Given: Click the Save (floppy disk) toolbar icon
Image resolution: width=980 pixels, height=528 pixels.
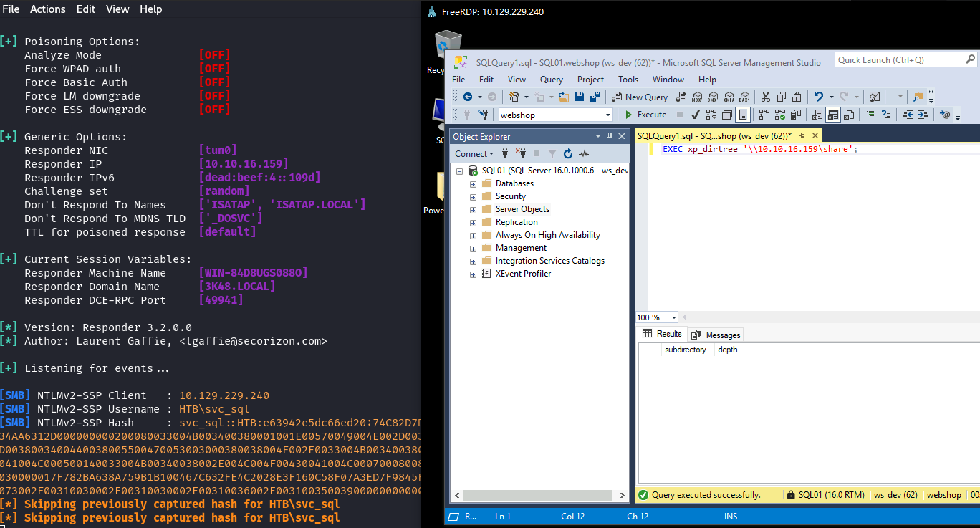Looking at the screenshot, I should click(x=580, y=97).
